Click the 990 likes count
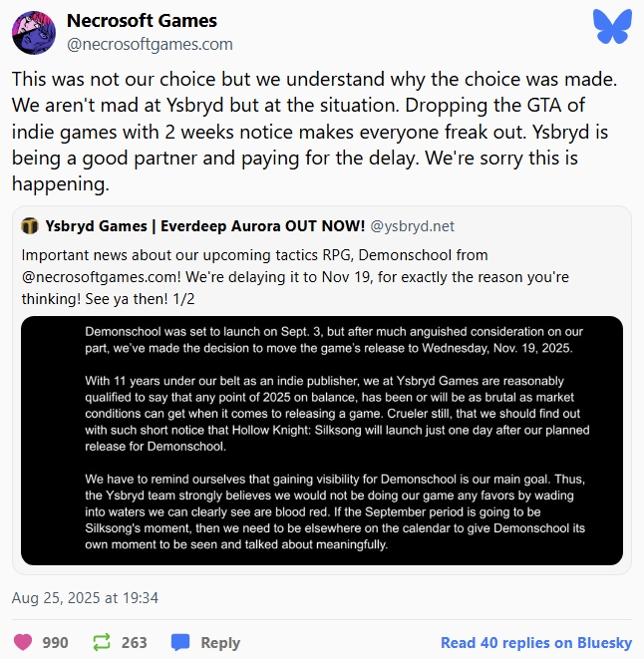This screenshot has width=644, height=659. coord(55,642)
